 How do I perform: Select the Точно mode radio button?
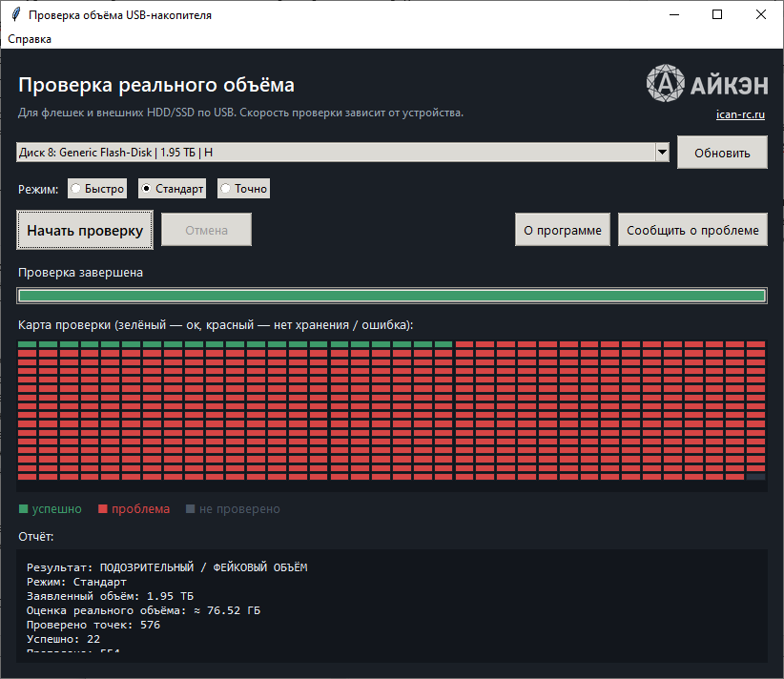coord(243,189)
